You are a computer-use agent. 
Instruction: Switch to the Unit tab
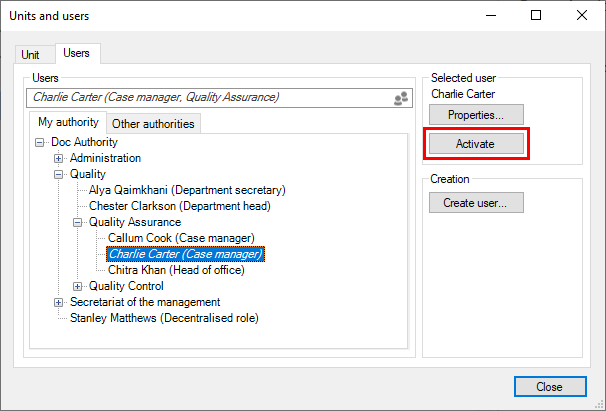tap(31, 55)
